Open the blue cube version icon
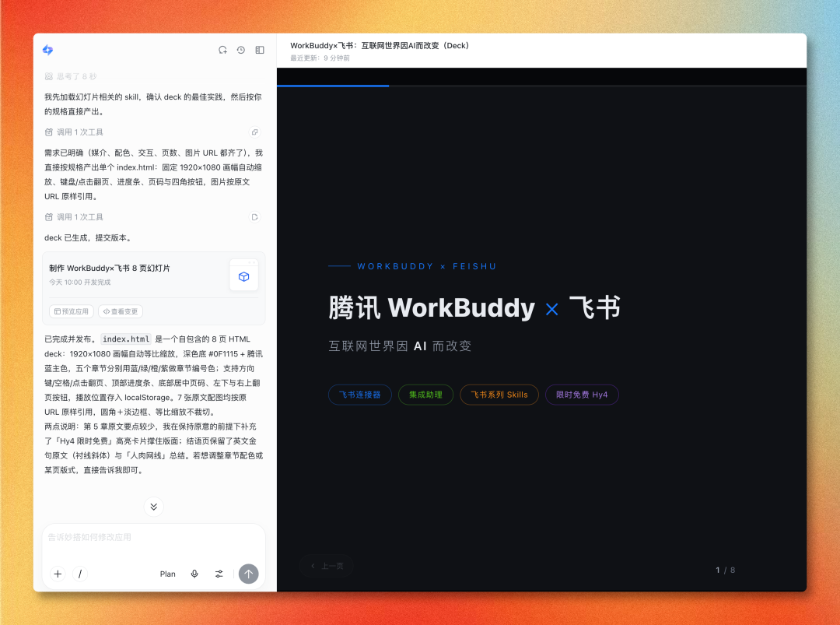840x625 pixels. [243, 276]
